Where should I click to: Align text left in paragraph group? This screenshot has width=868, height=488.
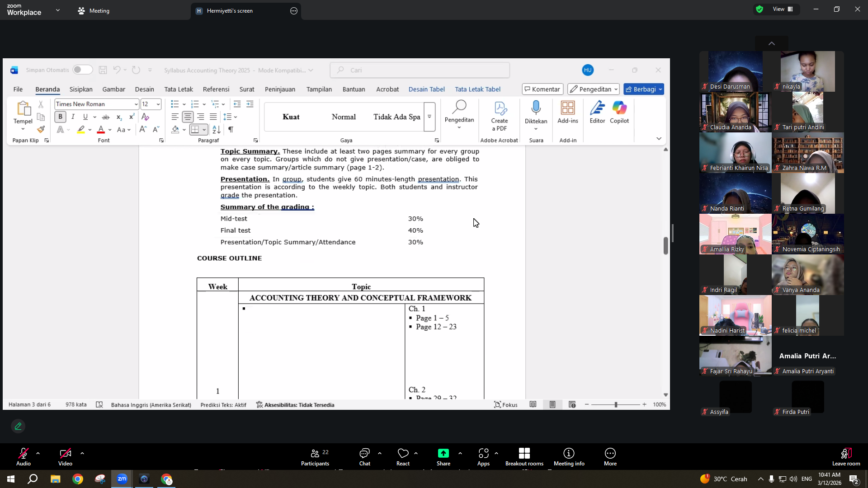[x=175, y=117]
